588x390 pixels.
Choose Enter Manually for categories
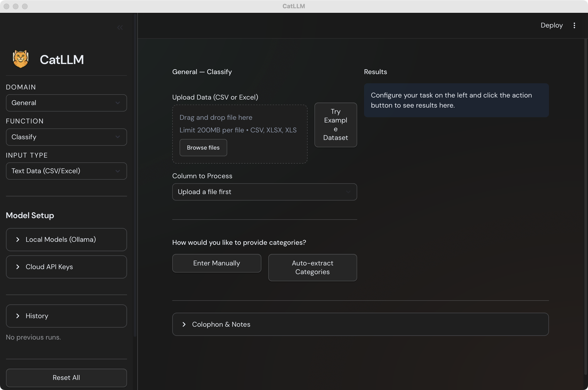click(217, 263)
